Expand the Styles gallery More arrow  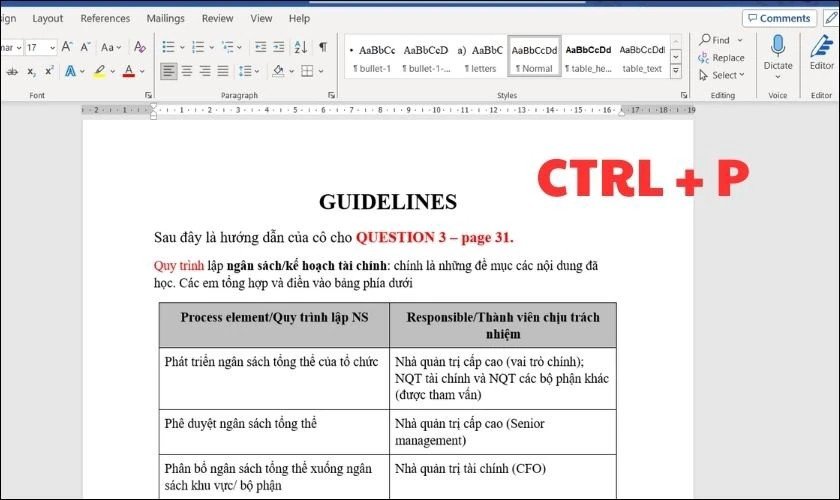coord(676,71)
